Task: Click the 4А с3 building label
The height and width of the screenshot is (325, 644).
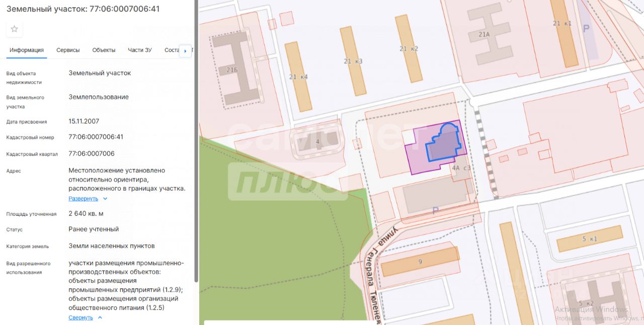Action: (x=461, y=168)
